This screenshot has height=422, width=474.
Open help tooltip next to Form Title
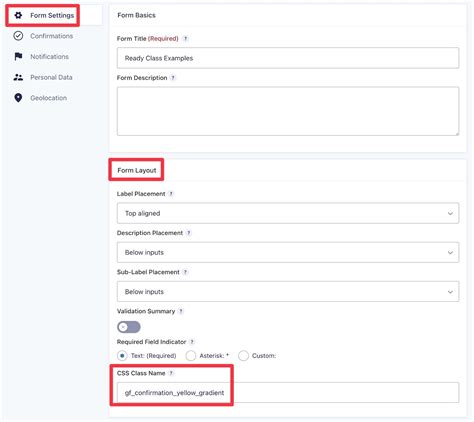pos(186,39)
